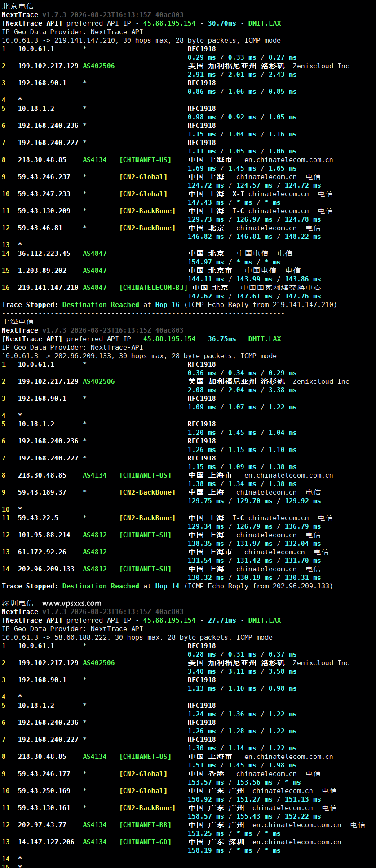
Task: Click Hop 14 in the Shanghai Trace Stopped line
Action: [x=168, y=586]
